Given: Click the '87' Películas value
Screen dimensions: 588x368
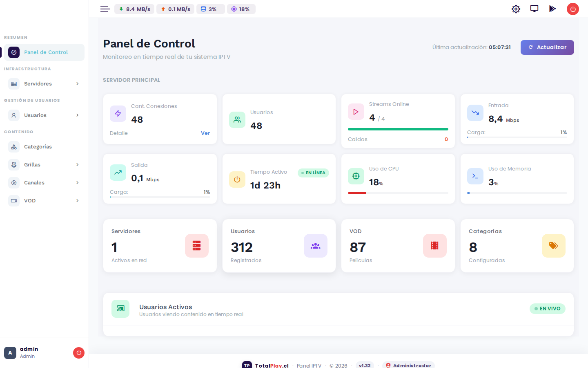Looking at the screenshot, I should coord(358,247).
